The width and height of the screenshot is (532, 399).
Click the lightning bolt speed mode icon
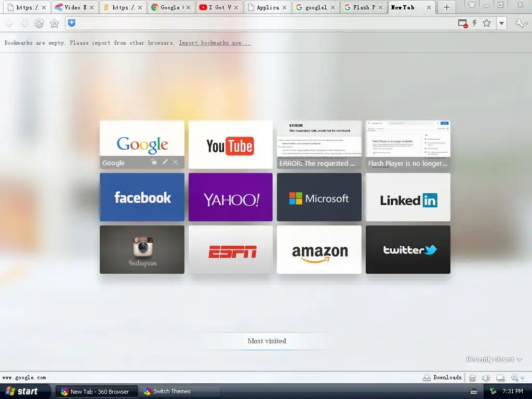click(x=475, y=23)
